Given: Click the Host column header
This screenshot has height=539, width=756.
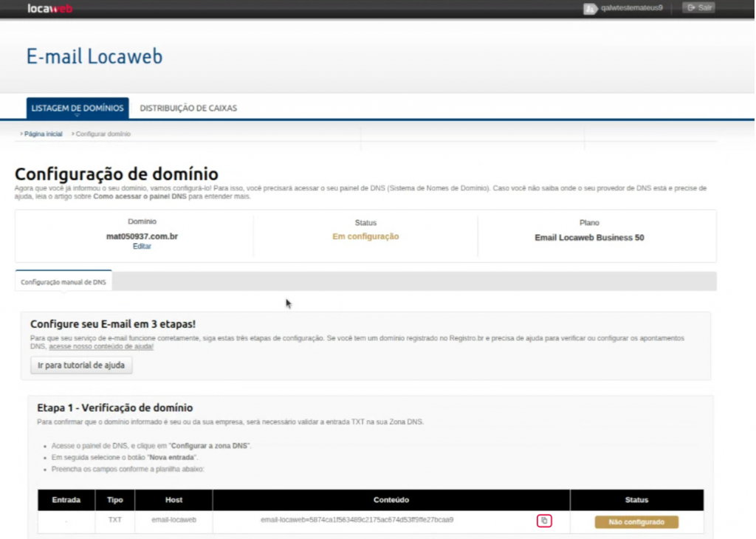Looking at the screenshot, I should click(x=173, y=500).
